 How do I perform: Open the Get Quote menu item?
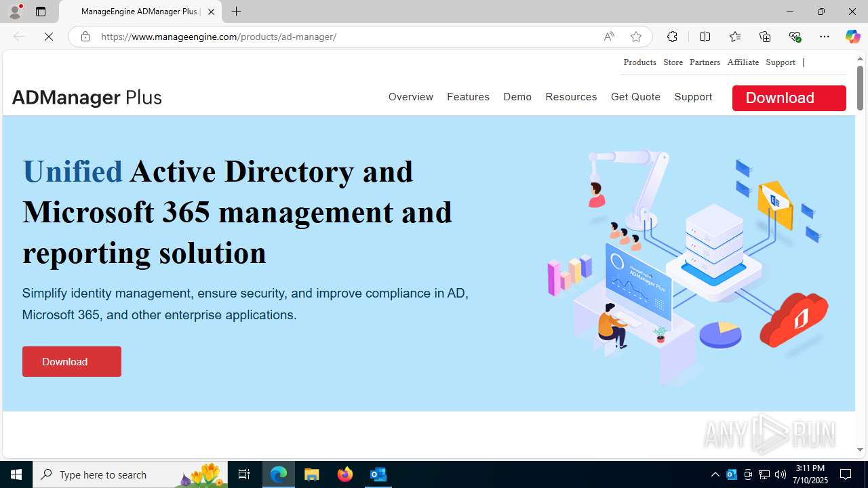pos(635,97)
